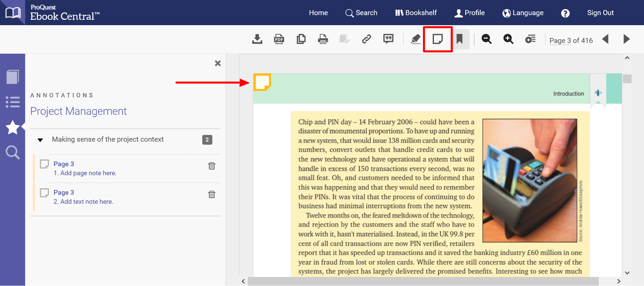Click the help question mark icon
This screenshot has width=644, height=286.
tap(565, 13)
